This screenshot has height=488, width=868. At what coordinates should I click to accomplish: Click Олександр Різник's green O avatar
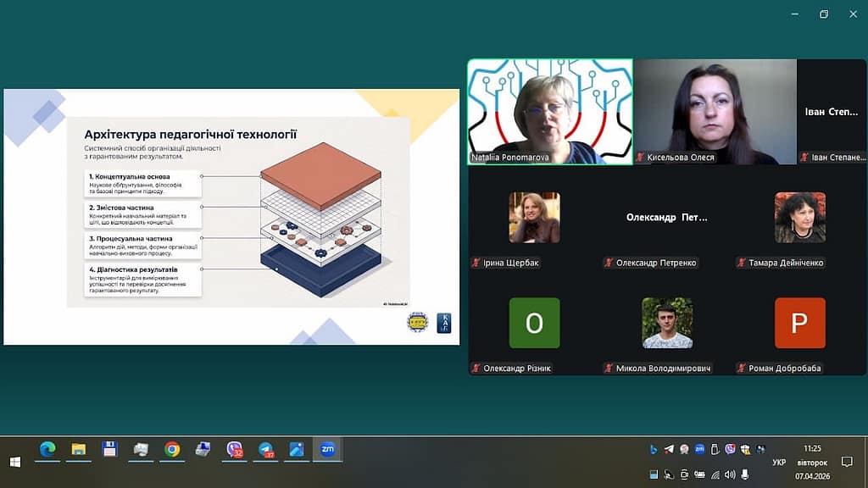point(534,323)
